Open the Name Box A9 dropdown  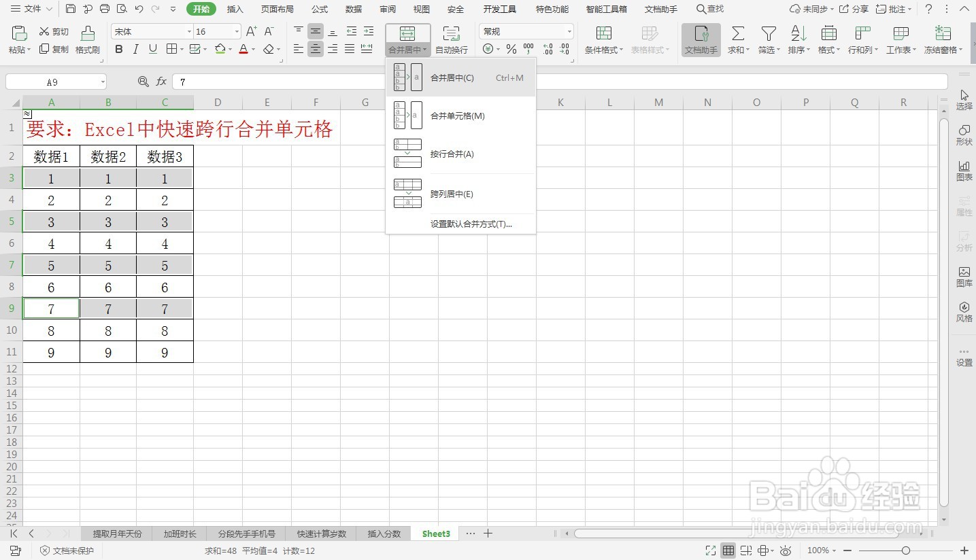[103, 82]
